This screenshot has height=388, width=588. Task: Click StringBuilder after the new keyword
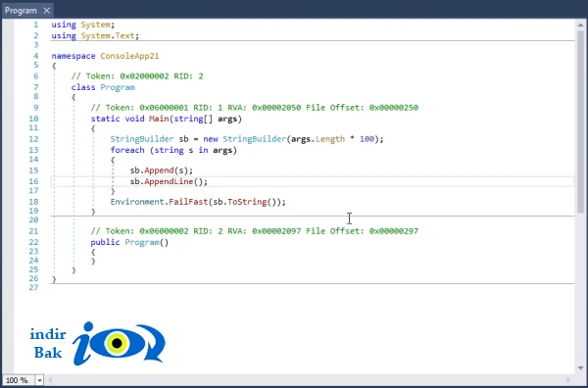tap(255, 139)
